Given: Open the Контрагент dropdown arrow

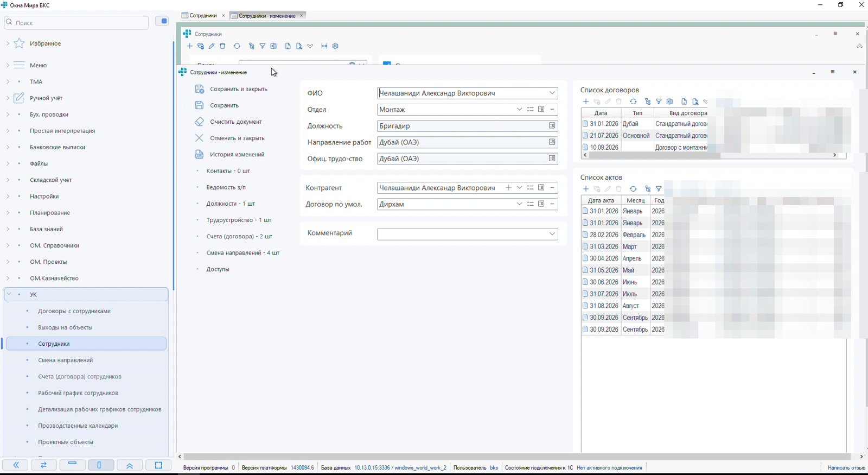Looking at the screenshot, I should point(519,188).
